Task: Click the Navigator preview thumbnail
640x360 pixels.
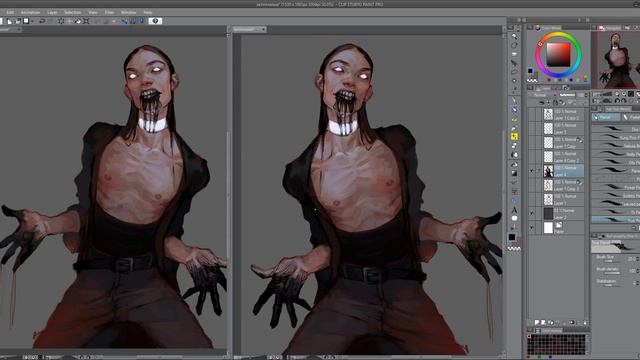Action: coord(616,60)
